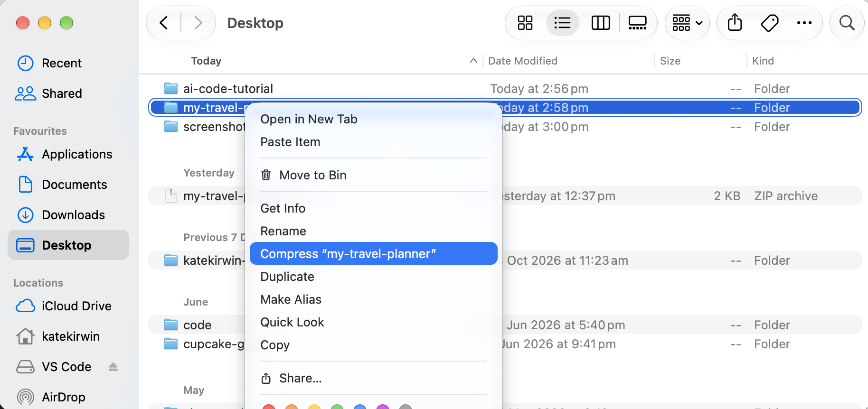Open iCloud Drive in the sidebar
This screenshot has height=409, width=868.
[68, 306]
